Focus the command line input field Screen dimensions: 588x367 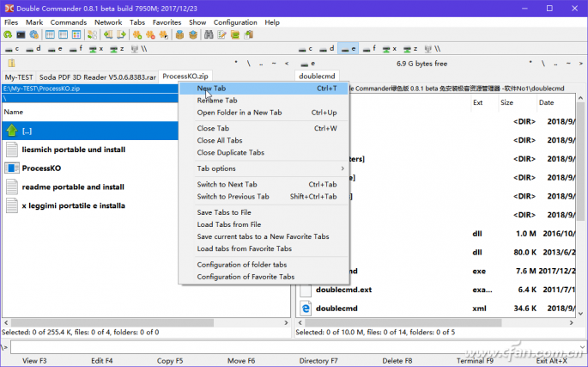(x=294, y=347)
